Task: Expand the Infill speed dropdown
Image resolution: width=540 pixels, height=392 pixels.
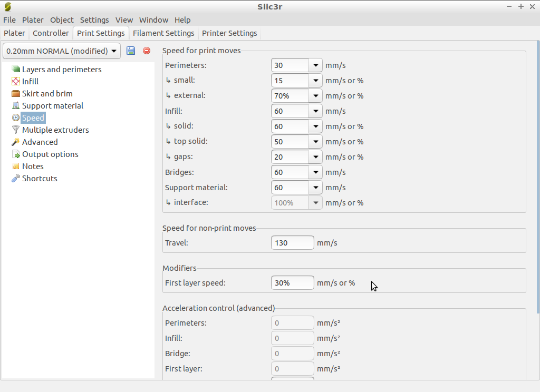Action: 315,111
